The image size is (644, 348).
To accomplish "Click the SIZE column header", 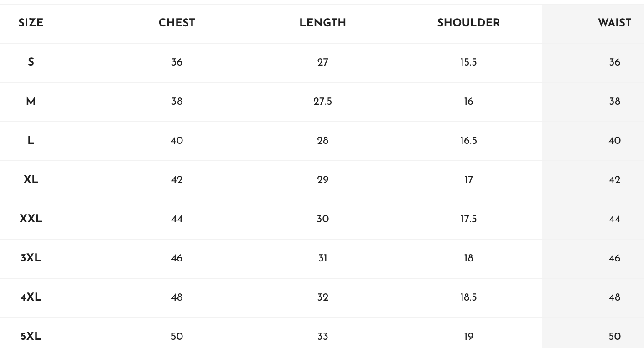I will [31, 23].
